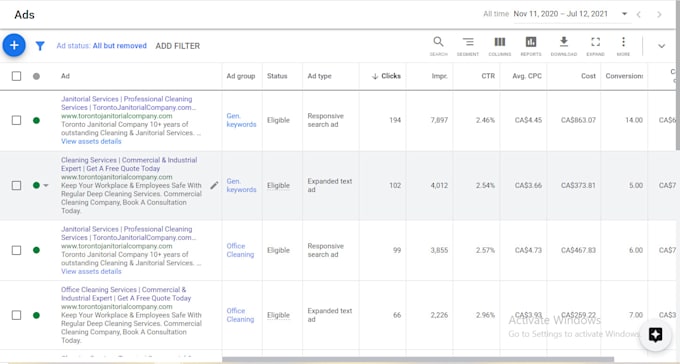Select the 102-clicks ad row checkbox
The width and height of the screenshot is (680, 364).
coord(16,186)
